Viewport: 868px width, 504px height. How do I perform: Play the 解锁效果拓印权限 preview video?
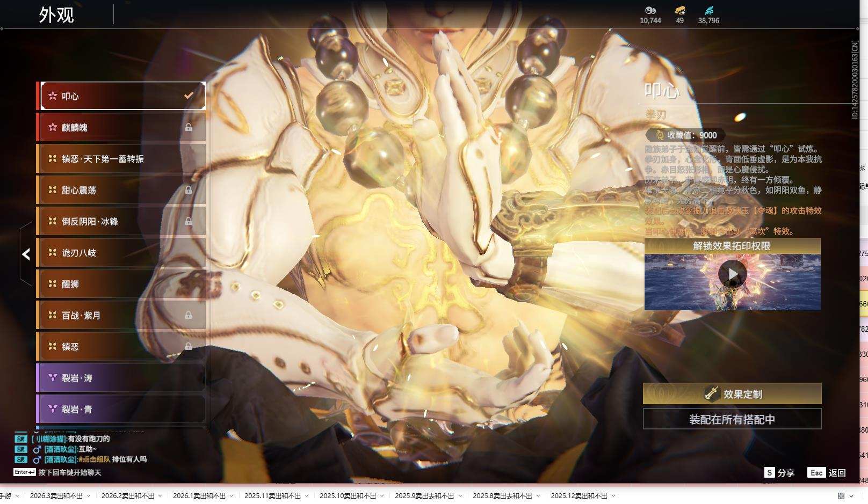click(x=733, y=274)
